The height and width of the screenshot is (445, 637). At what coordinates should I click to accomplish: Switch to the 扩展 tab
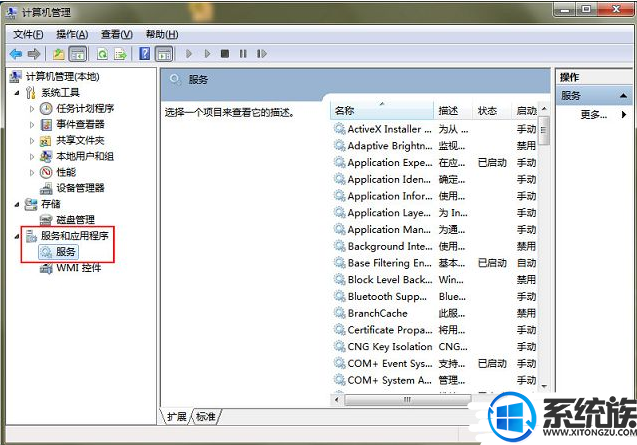coord(177,417)
